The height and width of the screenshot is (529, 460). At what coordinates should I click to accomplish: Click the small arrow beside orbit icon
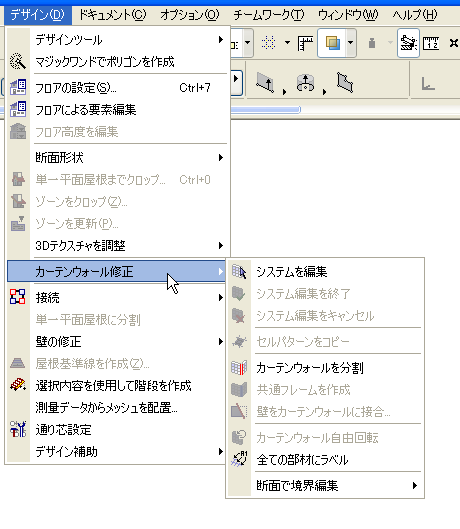[x=324, y=92]
